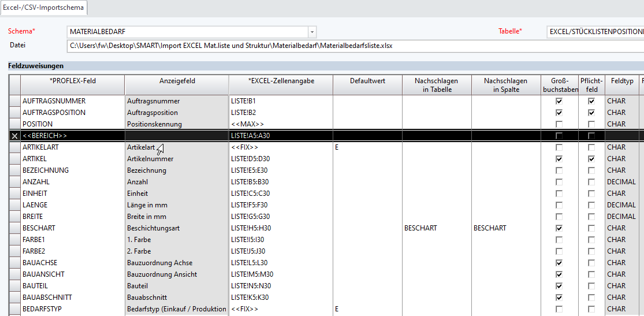Disable Pflichtfeld for the ARTIKEL row
Image resolution: width=644 pixels, height=316 pixels.
tap(591, 159)
